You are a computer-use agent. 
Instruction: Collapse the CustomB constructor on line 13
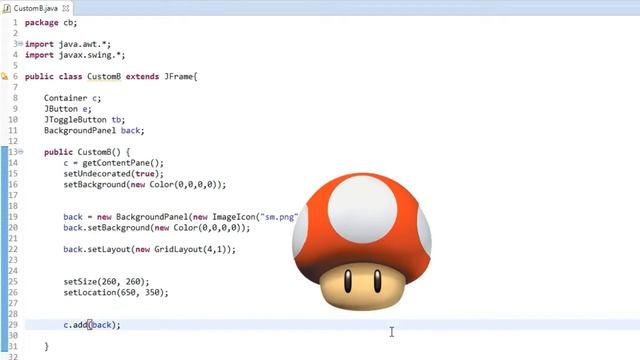point(20,152)
